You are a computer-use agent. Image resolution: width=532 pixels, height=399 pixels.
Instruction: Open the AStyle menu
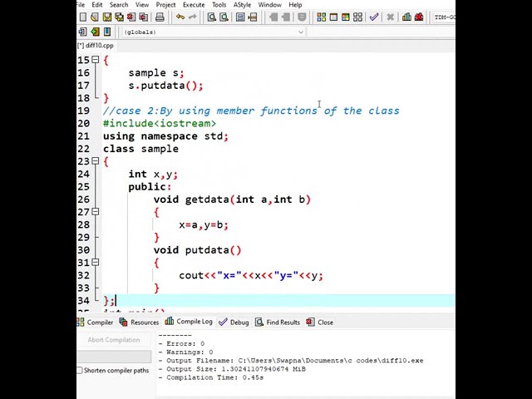click(242, 5)
